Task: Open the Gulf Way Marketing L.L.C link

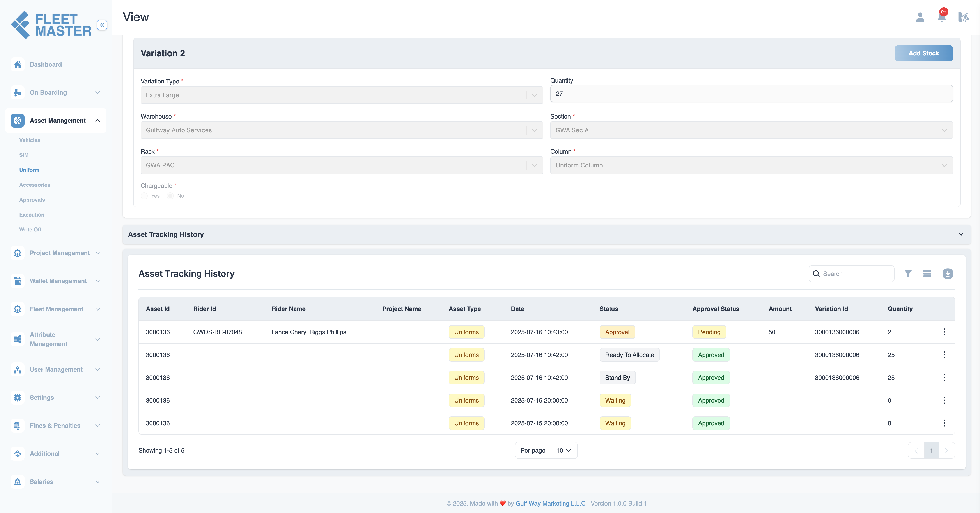Action: [x=550, y=503]
